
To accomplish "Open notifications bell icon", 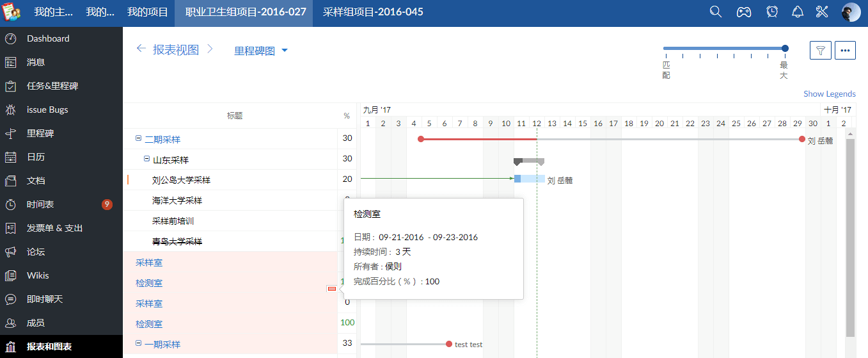I will tap(797, 12).
